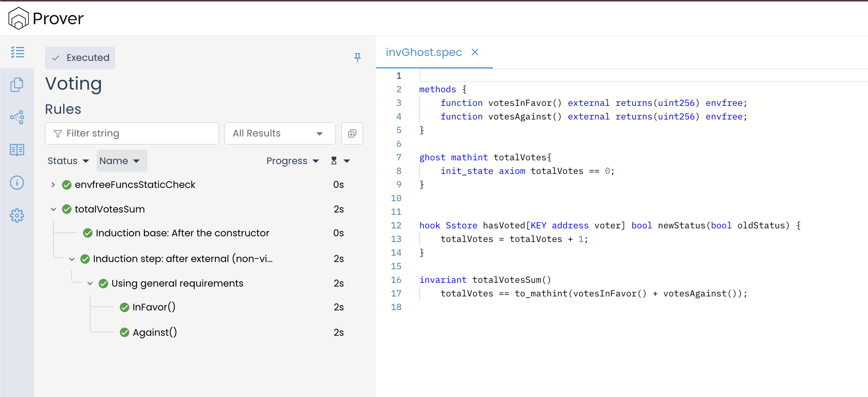Open the settings gear icon
The height and width of the screenshot is (397, 868).
(17, 216)
